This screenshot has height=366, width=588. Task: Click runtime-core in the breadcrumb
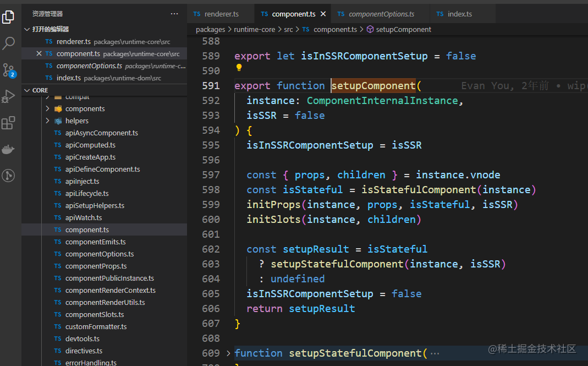click(254, 29)
